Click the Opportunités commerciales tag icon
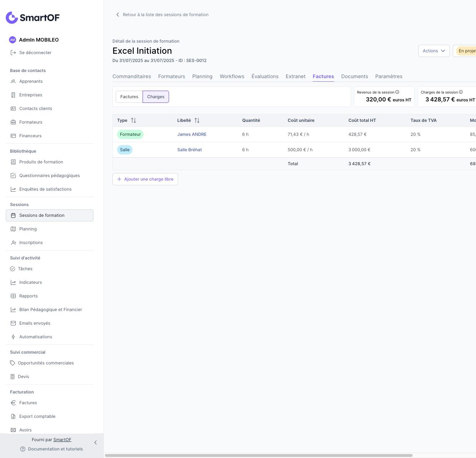This screenshot has width=476, height=458. (x=13, y=363)
